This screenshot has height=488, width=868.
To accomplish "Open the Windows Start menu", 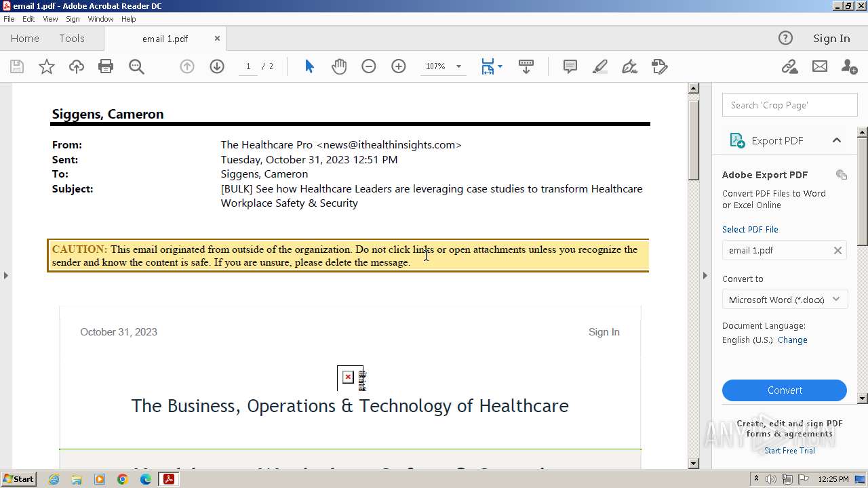I will tap(19, 479).
